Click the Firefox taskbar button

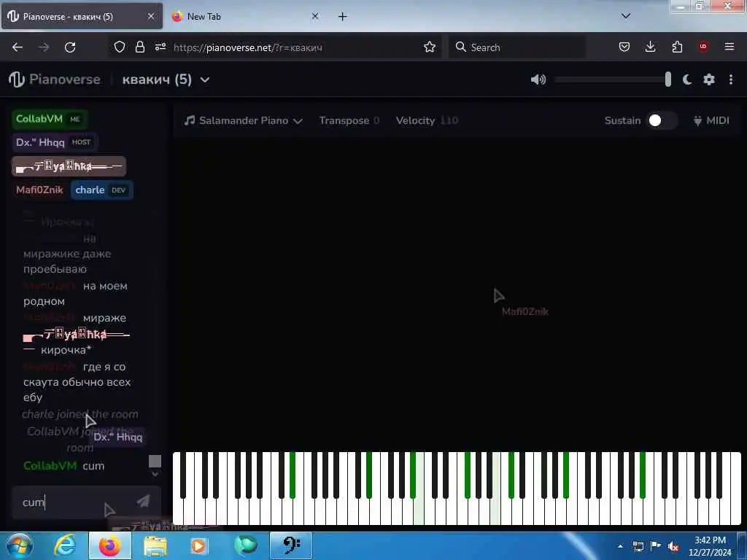click(x=109, y=545)
